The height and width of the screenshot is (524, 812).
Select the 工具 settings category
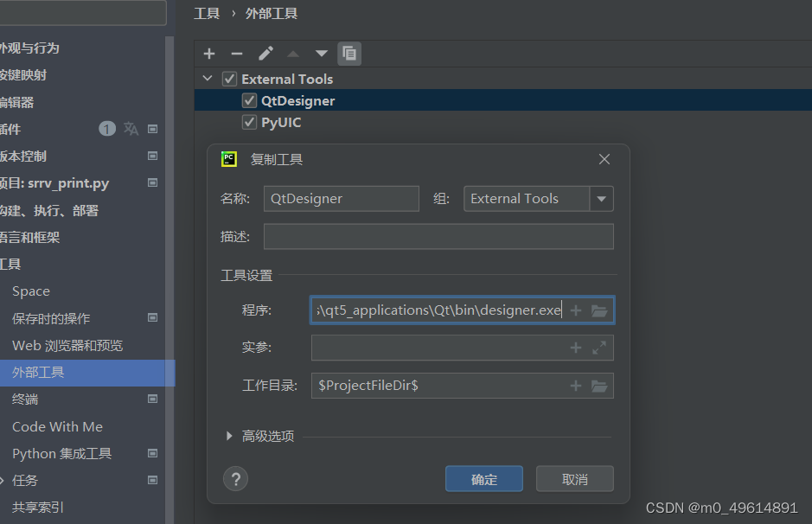click(10, 264)
